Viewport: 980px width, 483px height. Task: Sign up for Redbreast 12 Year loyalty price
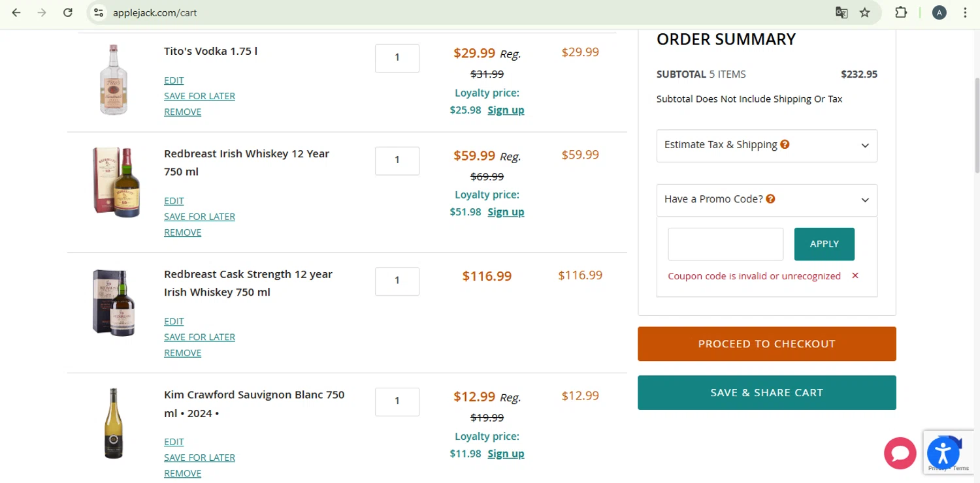(506, 211)
